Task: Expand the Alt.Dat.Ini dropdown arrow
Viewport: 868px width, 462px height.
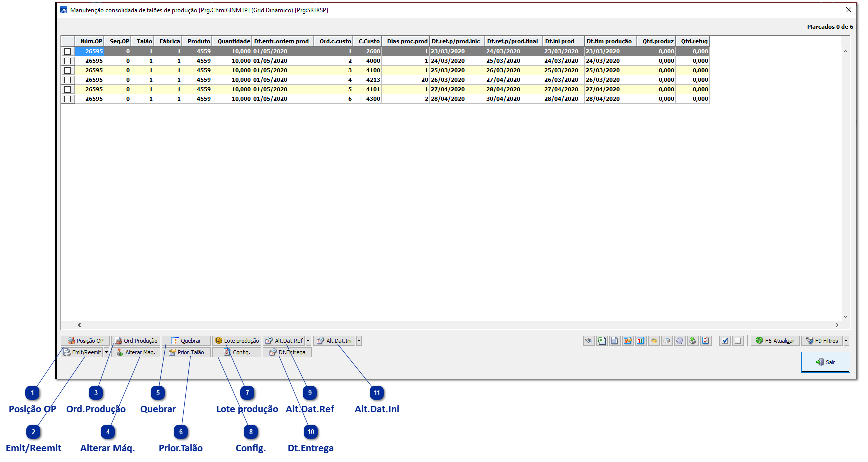Action: (x=359, y=341)
